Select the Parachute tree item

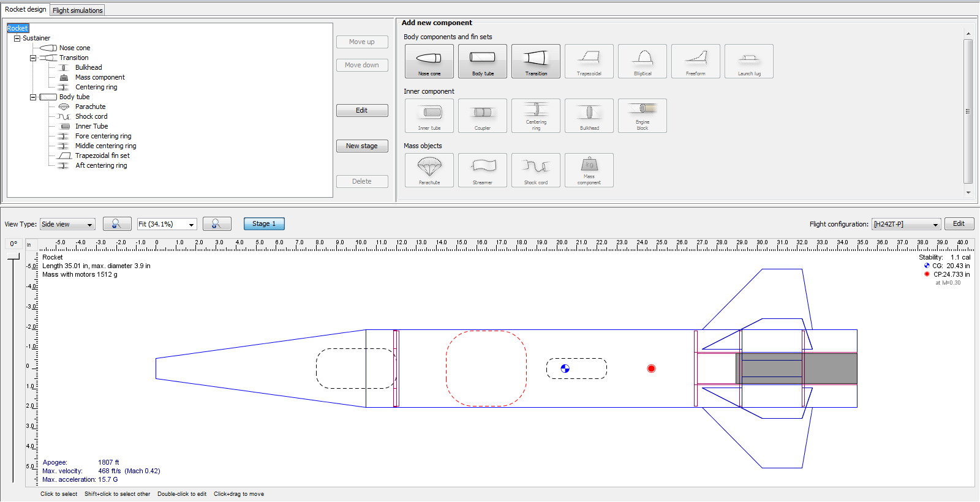click(90, 107)
